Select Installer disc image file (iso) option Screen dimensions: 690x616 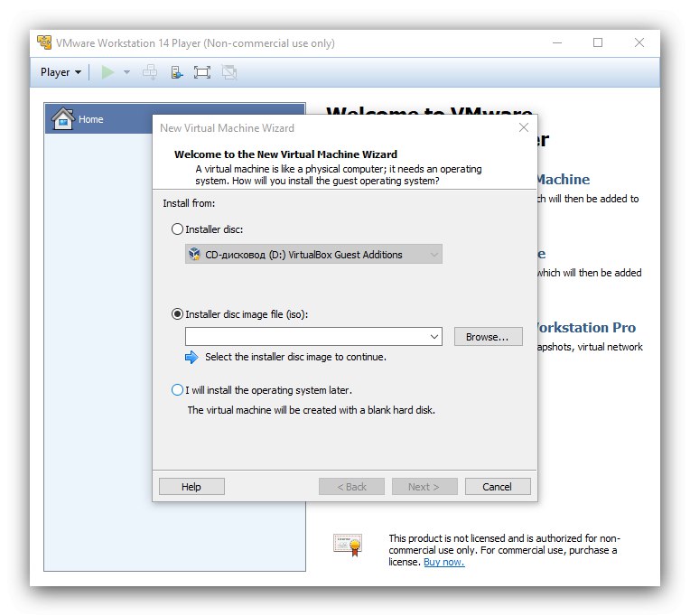click(177, 314)
